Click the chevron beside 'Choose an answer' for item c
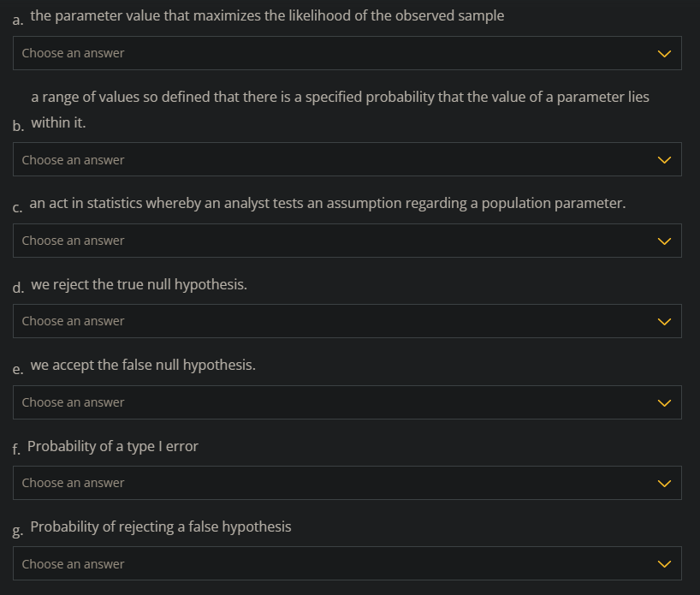The image size is (700, 595). [x=664, y=241]
